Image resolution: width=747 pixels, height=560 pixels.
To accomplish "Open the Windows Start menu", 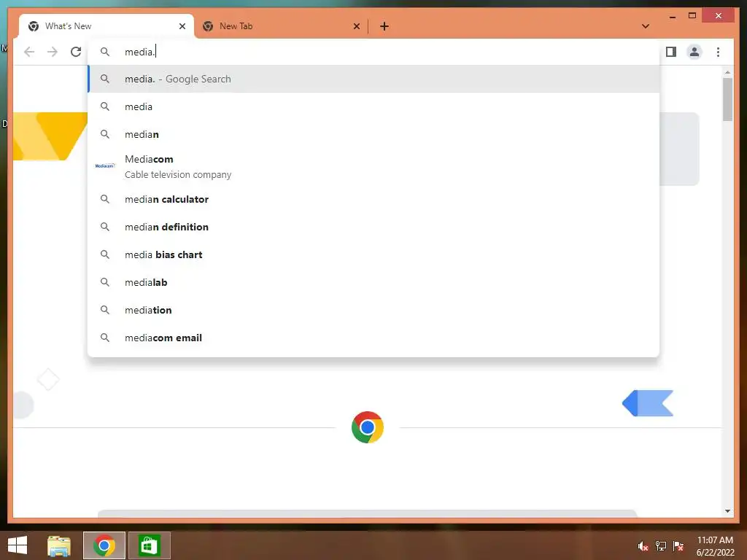I will coord(18,545).
